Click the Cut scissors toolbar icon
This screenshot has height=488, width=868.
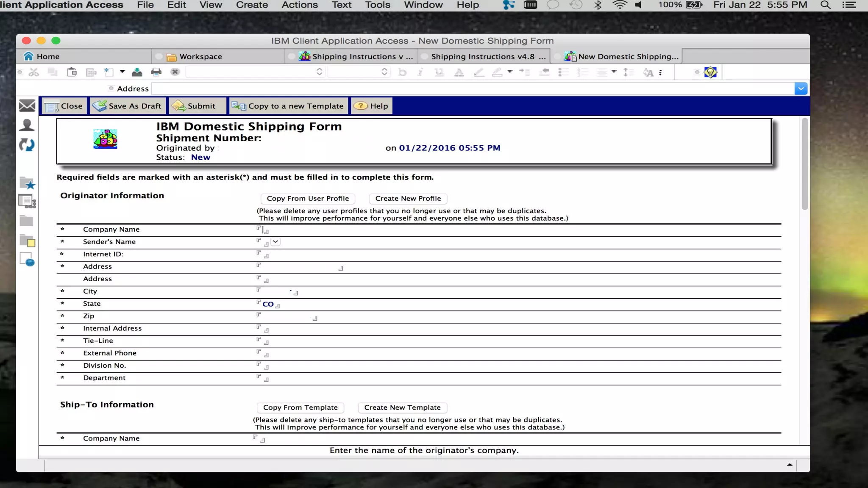click(x=34, y=72)
